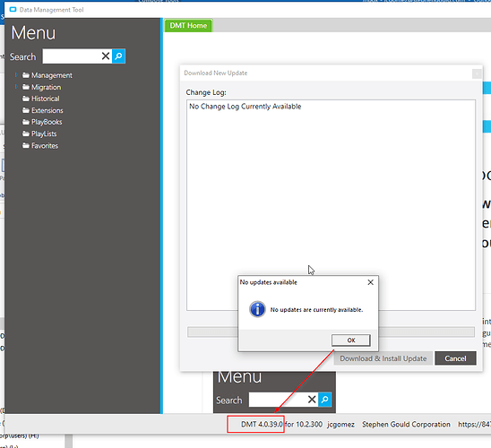Click the blue info icon in the dialog
This screenshot has height=448, width=491.
257,309
